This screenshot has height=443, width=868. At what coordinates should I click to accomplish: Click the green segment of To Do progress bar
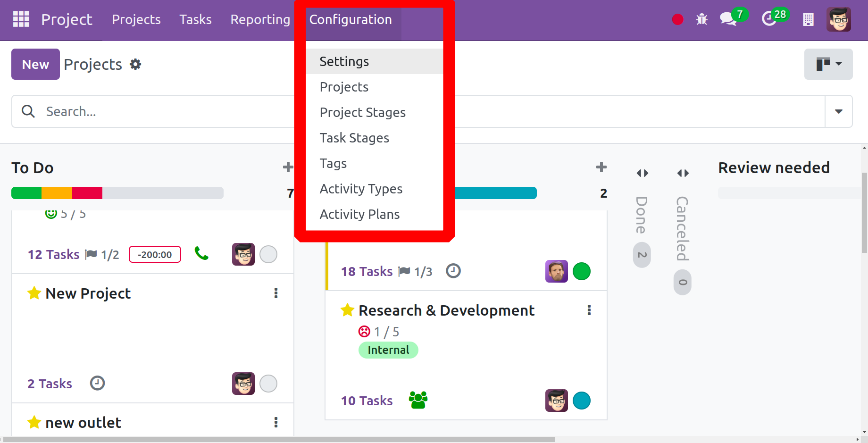point(26,193)
